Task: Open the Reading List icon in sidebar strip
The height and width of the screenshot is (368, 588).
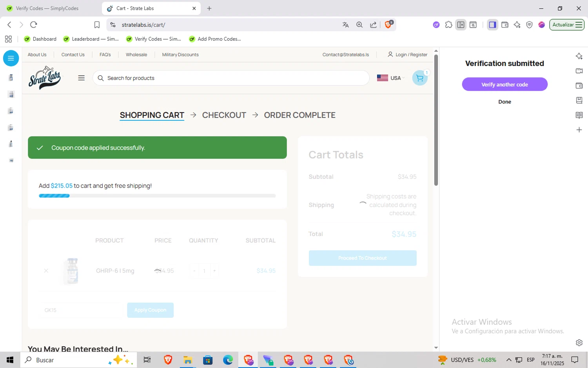Action: tap(579, 115)
